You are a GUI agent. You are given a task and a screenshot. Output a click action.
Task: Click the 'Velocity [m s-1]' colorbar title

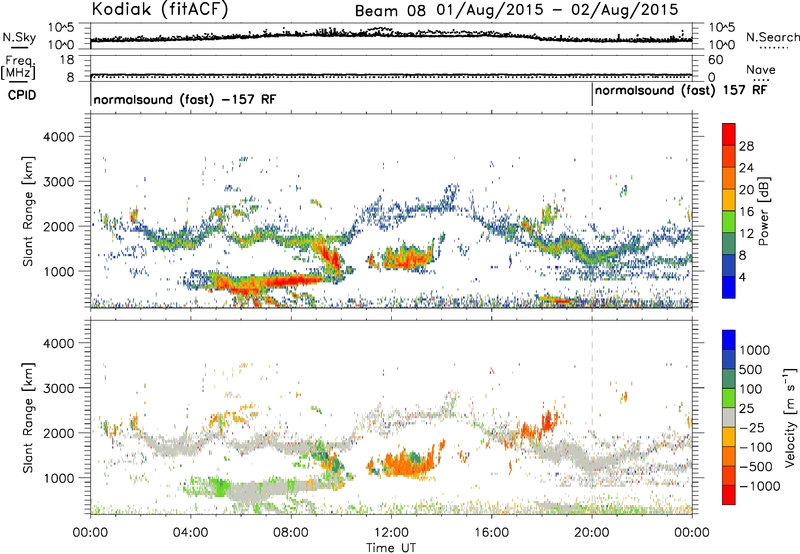[x=790, y=417]
